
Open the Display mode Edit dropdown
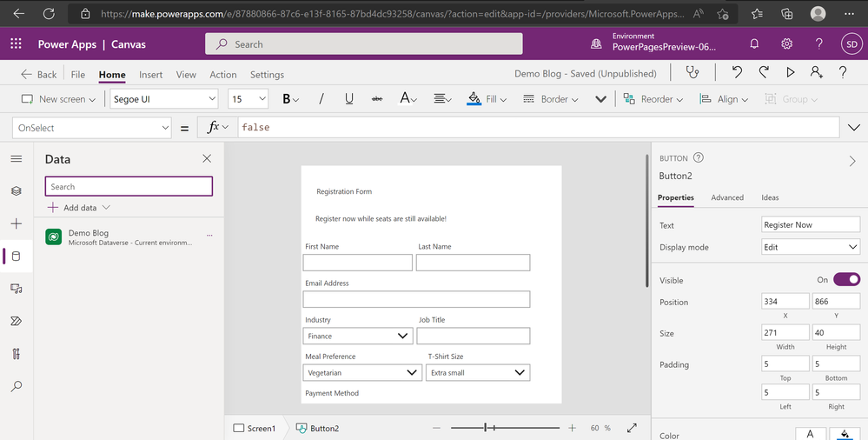pos(811,247)
